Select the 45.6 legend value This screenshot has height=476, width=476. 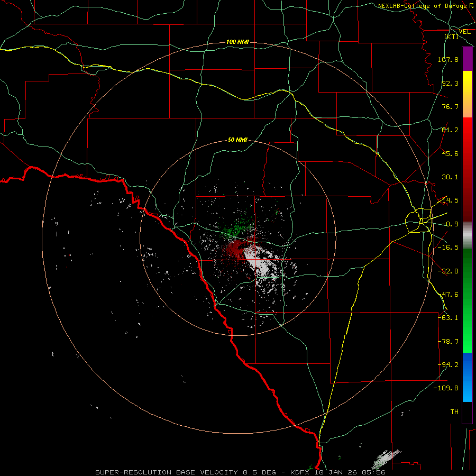[x=450, y=153]
